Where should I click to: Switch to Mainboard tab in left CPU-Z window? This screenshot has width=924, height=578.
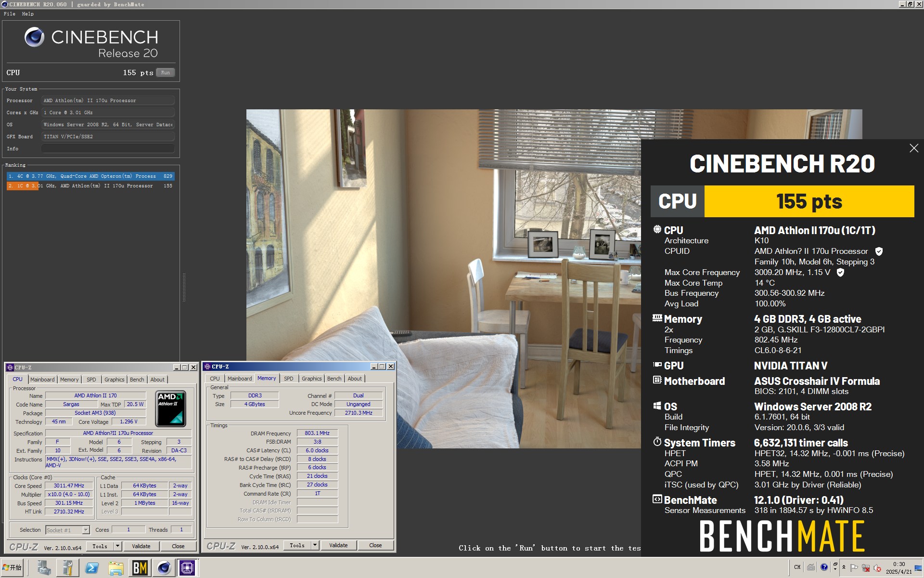point(42,380)
